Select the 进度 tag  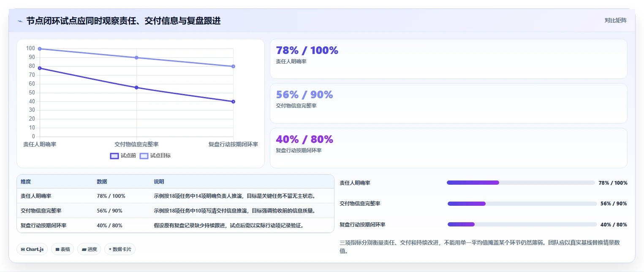pyautogui.click(x=89, y=249)
